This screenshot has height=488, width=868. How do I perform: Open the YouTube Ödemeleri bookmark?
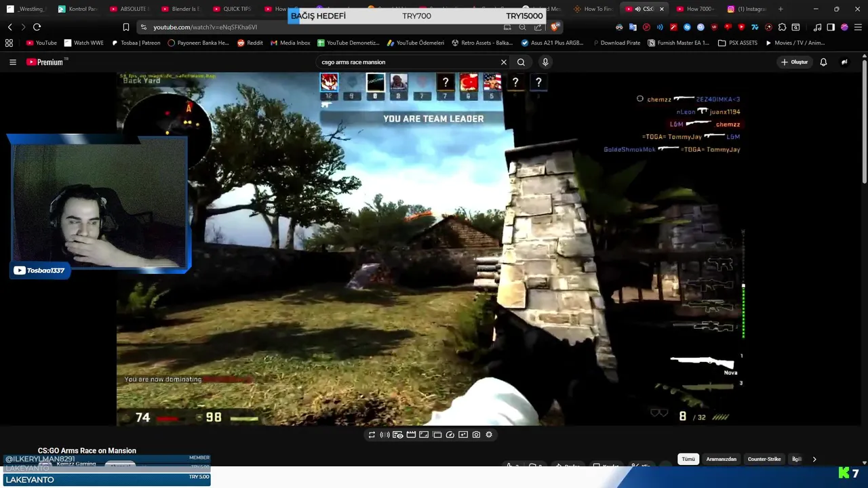416,43
